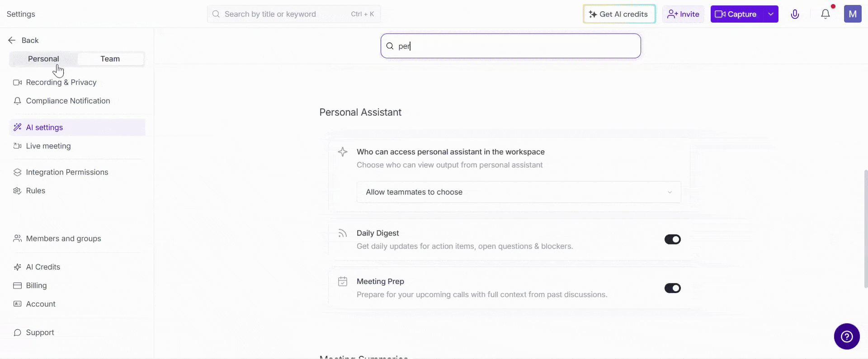Select AI settings in sidebar
This screenshot has height=359, width=868.
[x=77, y=127]
